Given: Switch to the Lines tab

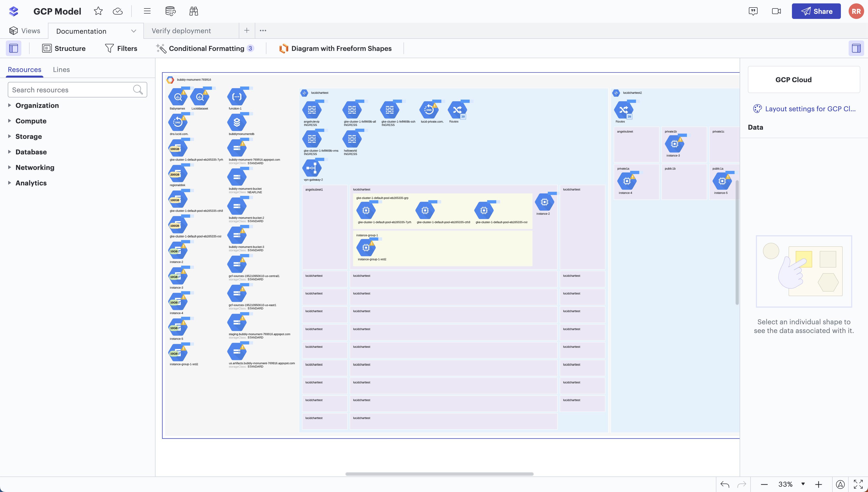Looking at the screenshot, I should (61, 70).
